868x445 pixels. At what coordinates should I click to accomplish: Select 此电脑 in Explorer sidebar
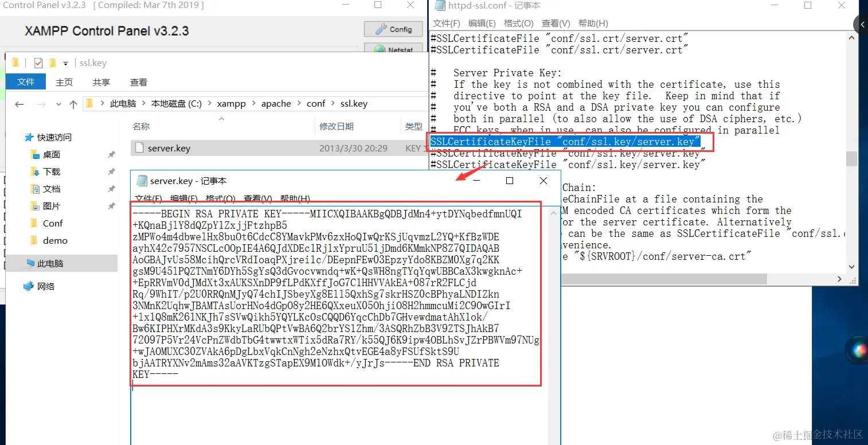(50, 264)
